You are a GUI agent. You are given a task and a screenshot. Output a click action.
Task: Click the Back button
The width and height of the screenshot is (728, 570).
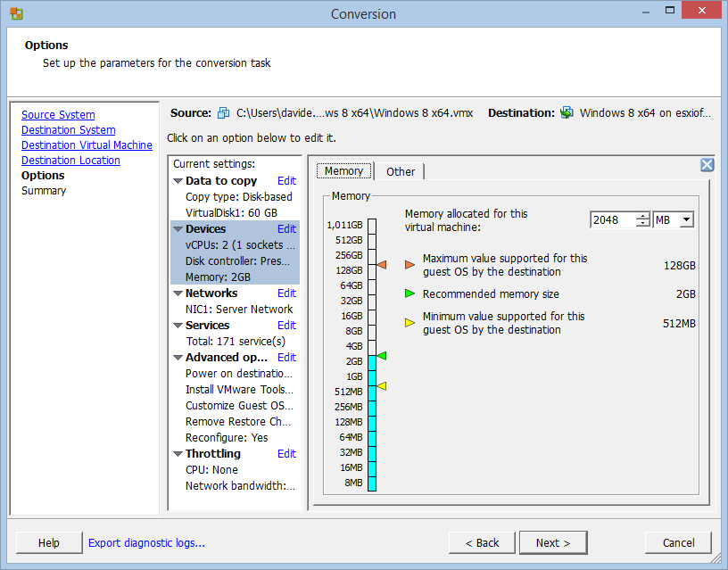point(482,542)
